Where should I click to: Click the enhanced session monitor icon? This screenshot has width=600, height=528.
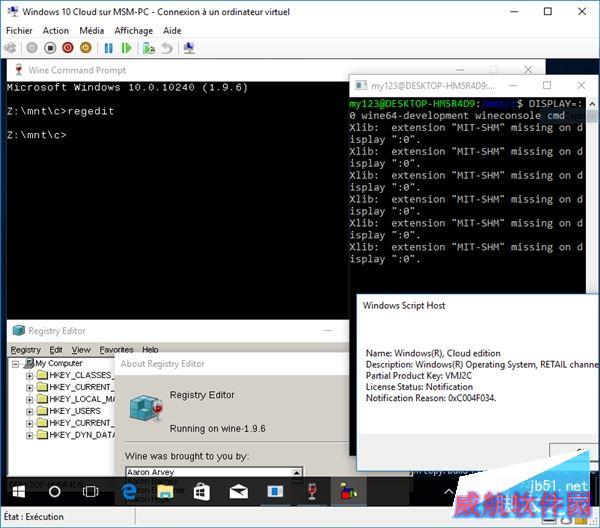pos(189,48)
